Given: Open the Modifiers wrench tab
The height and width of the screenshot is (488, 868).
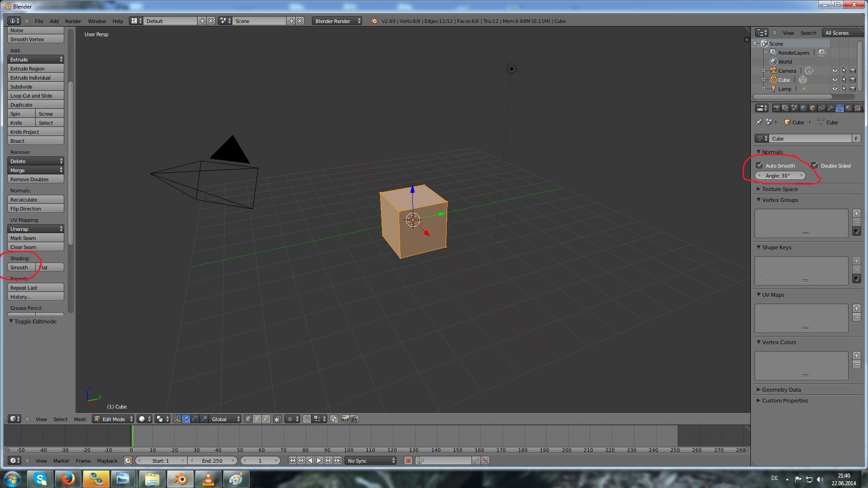Looking at the screenshot, I should (x=830, y=108).
